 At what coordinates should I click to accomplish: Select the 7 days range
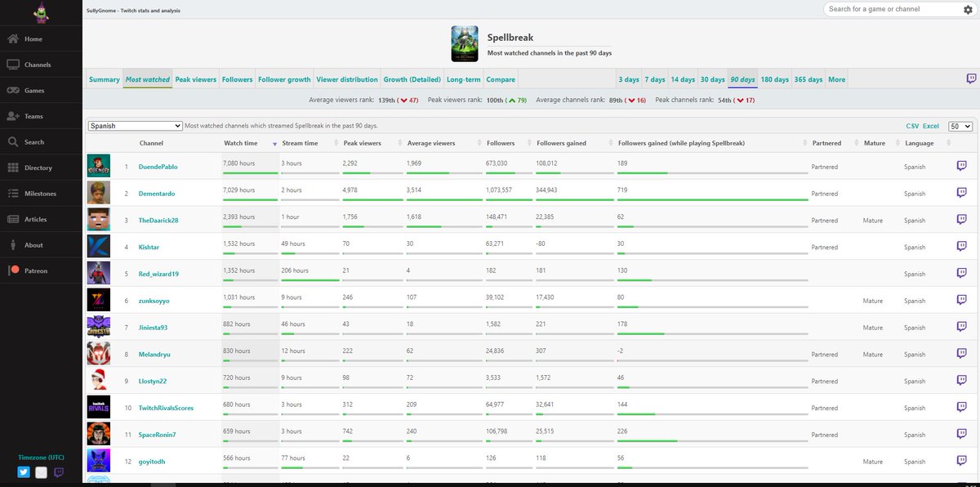pyautogui.click(x=655, y=79)
